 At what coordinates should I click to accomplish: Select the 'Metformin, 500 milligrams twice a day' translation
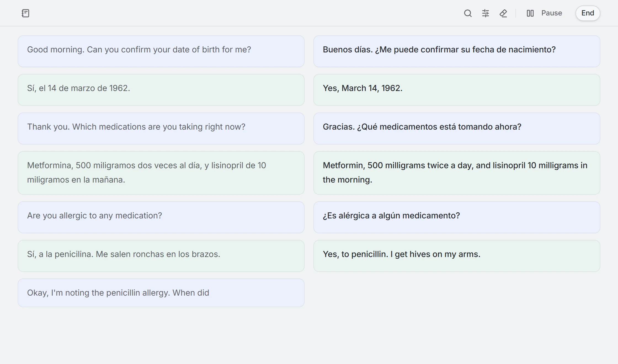(457, 173)
